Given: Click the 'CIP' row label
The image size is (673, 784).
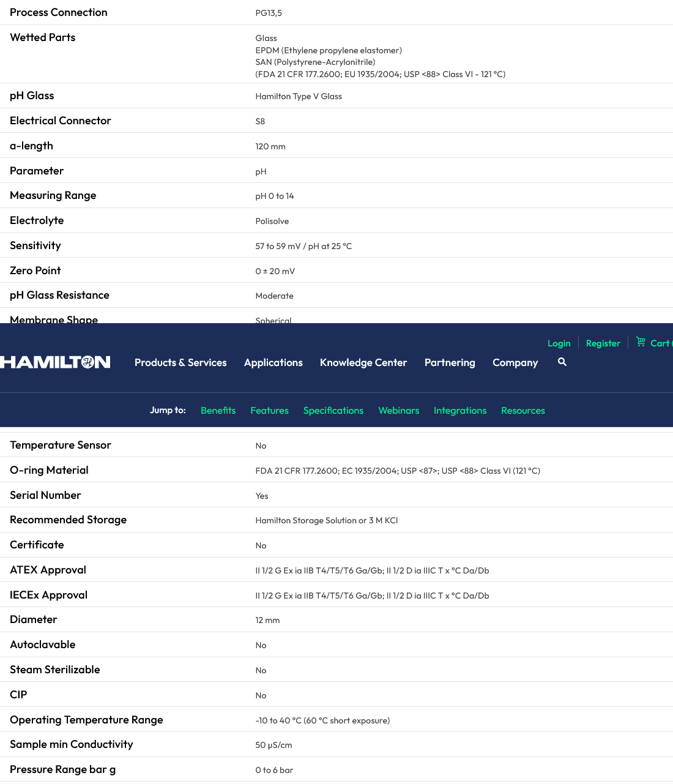Looking at the screenshot, I should click(18, 695).
